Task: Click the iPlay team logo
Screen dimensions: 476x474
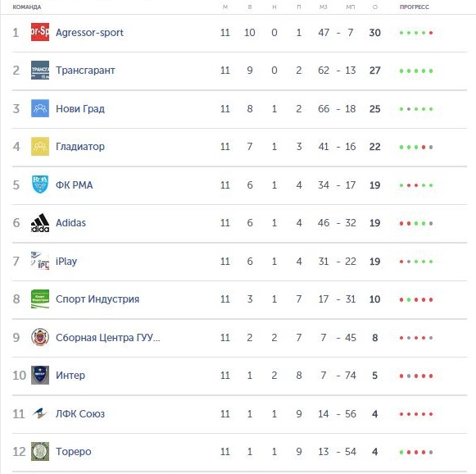Action: [40, 261]
